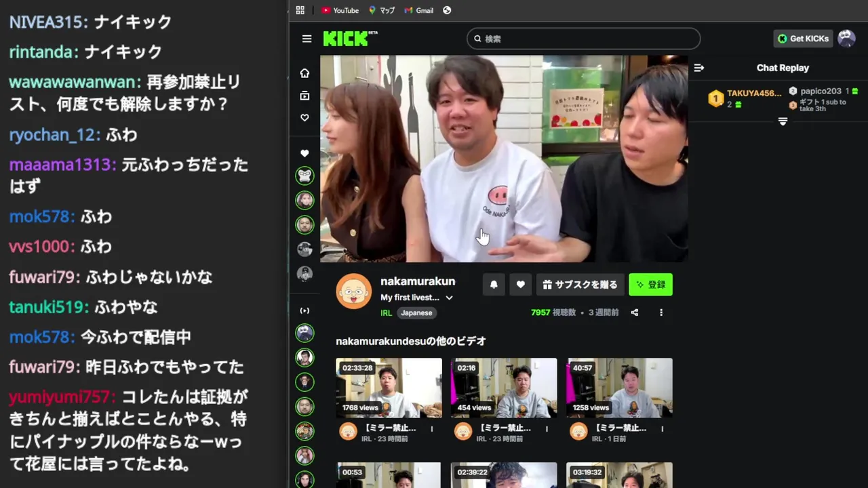
Task: Click the filled heart icon in sidebar
Action: point(304,154)
